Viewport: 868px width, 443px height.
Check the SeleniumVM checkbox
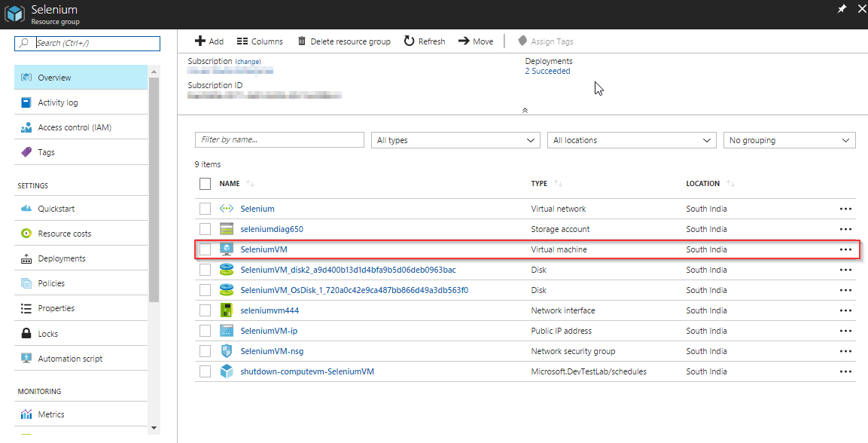205,249
